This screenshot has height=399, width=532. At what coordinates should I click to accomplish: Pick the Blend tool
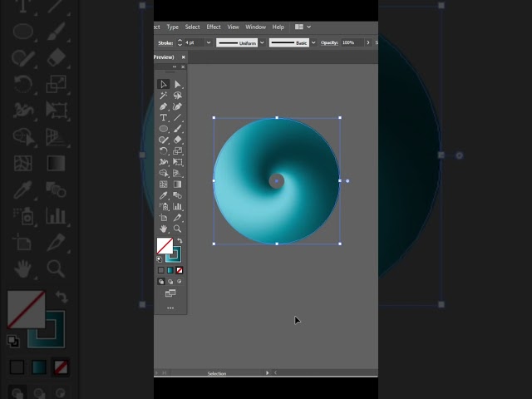click(177, 195)
